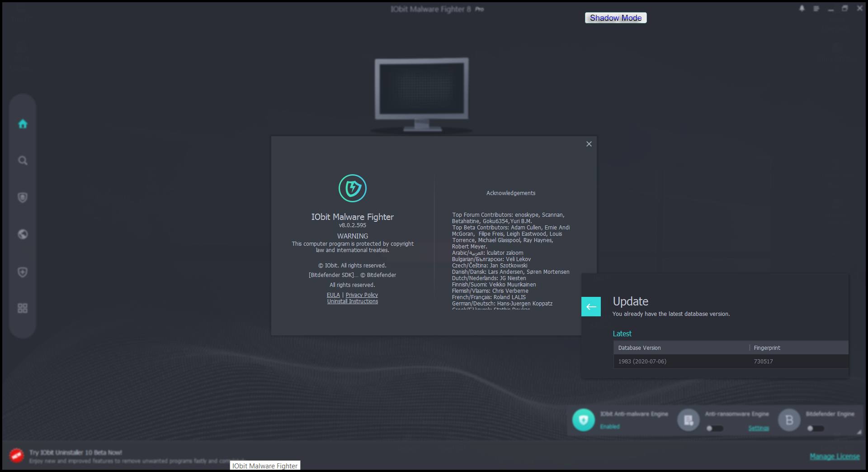Click the IObit Malware Fighter shield logo

click(x=353, y=188)
